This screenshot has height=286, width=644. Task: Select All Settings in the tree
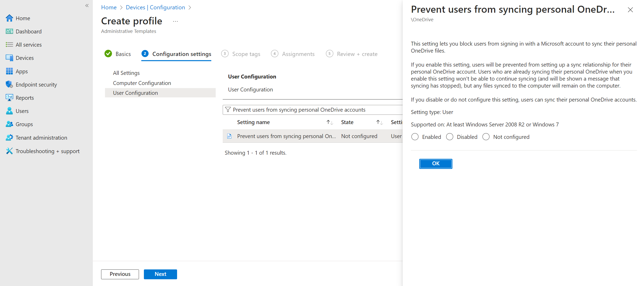[x=126, y=73]
